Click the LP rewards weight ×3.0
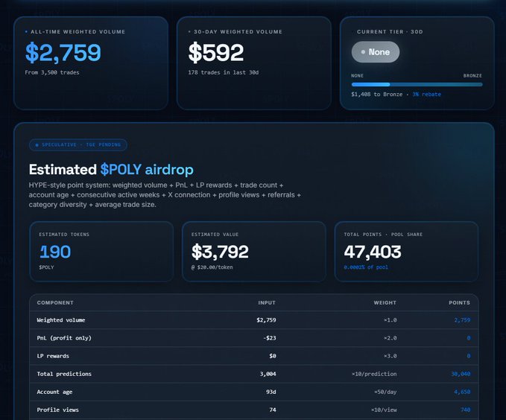The image size is (506, 420). (x=390, y=356)
